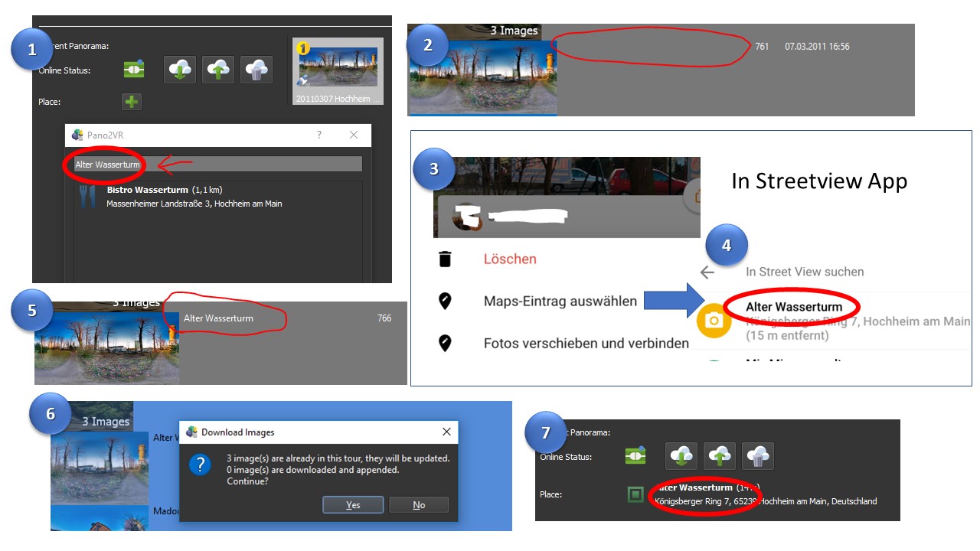Click the Pano2VR place search field containing Alter Wasserturm

pyautogui.click(x=217, y=164)
